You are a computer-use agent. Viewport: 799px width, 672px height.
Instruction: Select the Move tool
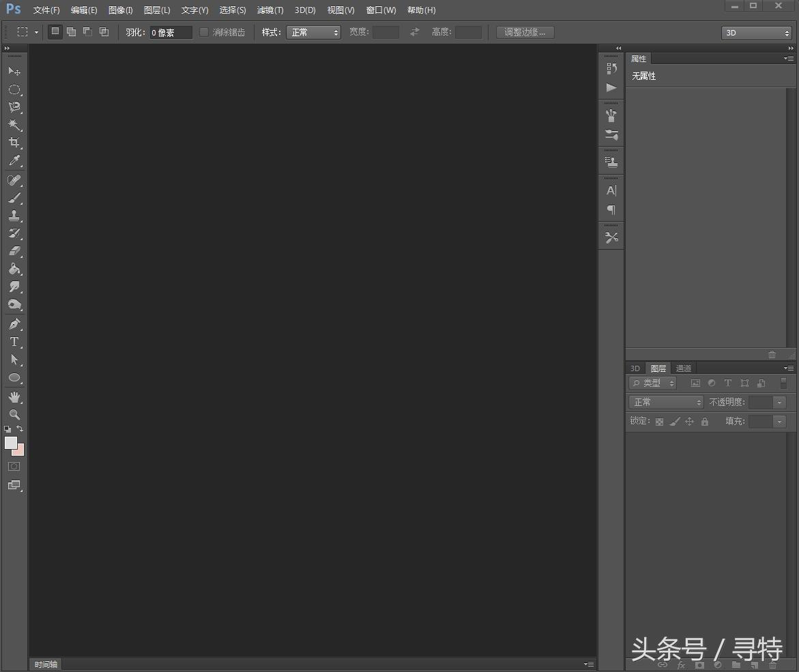(x=15, y=71)
